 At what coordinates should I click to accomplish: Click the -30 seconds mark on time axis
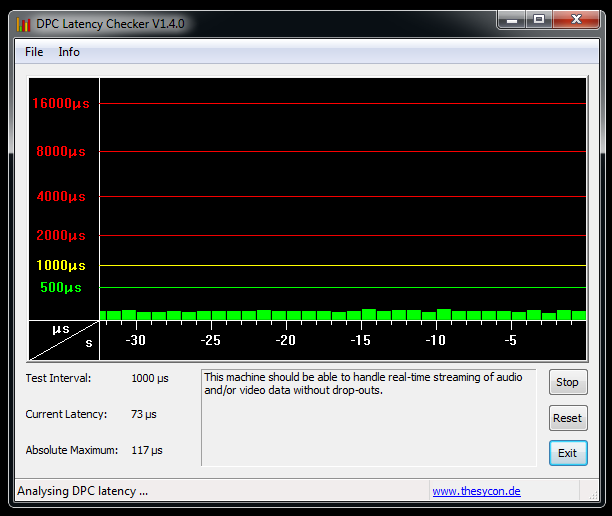pos(136,341)
